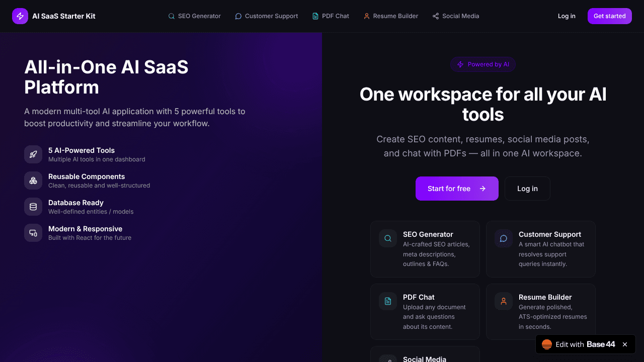The height and width of the screenshot is (362, 644).
Task: Select the Resume Builder card title
Action: pyautogui.click(x=545, y=297)
